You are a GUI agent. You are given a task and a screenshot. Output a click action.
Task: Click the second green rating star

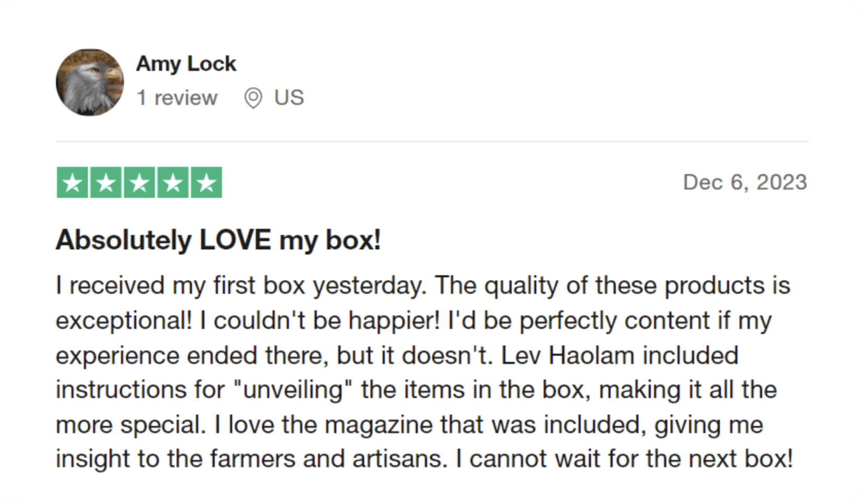tap(106, 183)
